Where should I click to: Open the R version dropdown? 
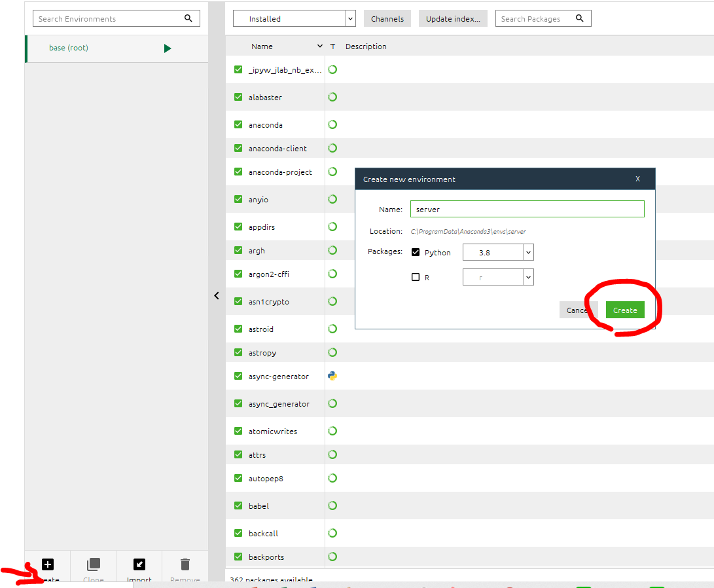click(498, 277)
